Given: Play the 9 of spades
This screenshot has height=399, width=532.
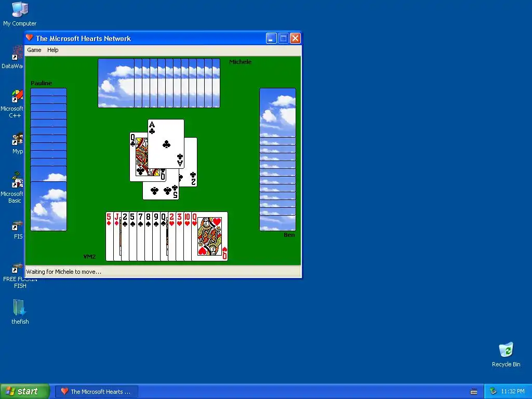Looking at the screenshot, I should [x=156, y=236].
